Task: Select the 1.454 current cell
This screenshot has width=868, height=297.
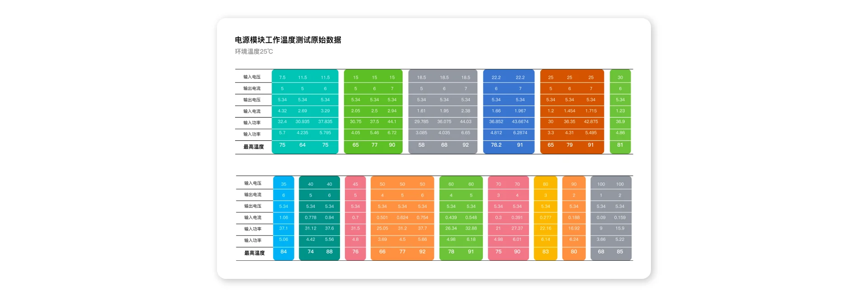Action: pyautogui.click(x=570, y=111)
